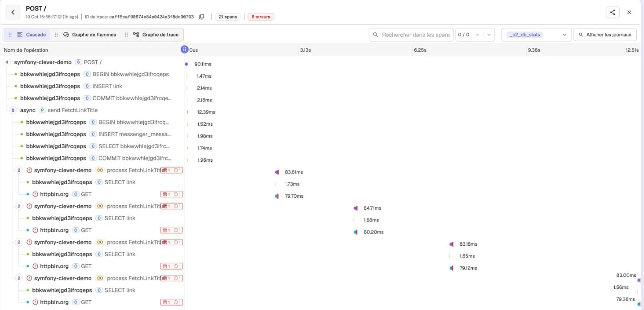Collapse the 83.61ms process FetchLinkTitle node
The height and width of the screenshot is (310, 644).
click(19, 170)
